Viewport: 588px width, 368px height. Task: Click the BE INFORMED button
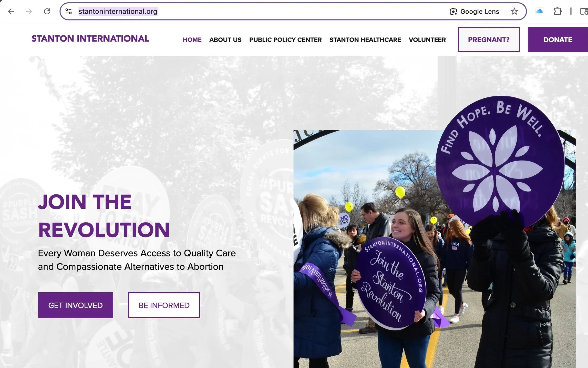pos(164,305)
